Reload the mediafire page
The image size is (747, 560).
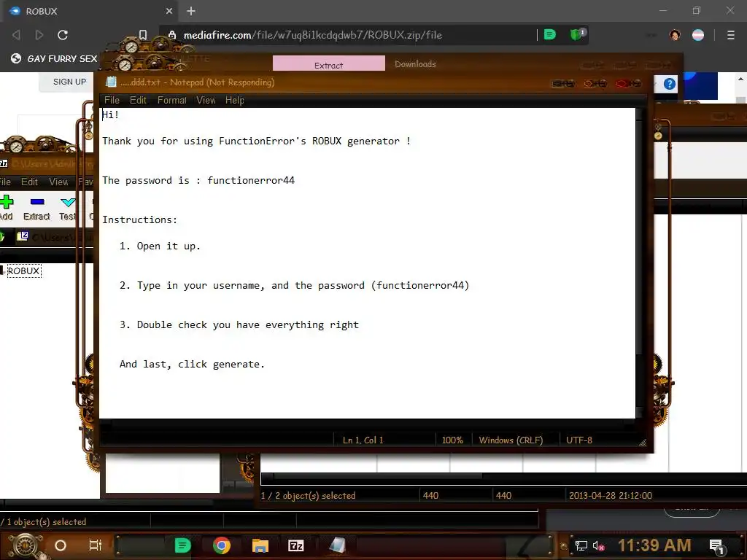[x=63, y=35]
